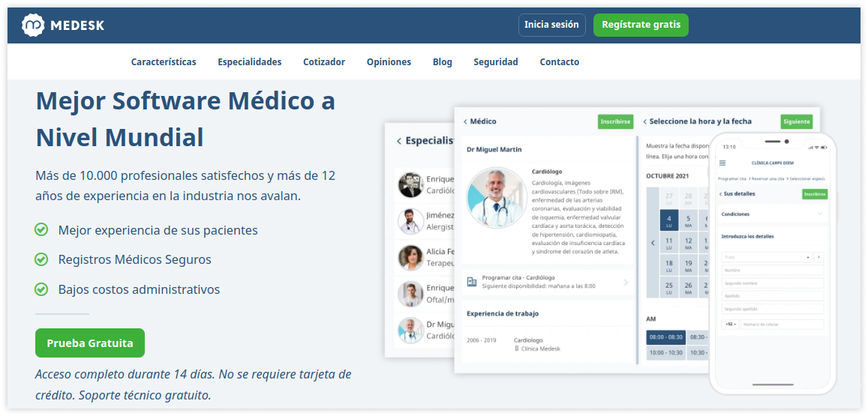Pick October 25 on the calendar
Screen dimensions: 868x416
(x=668, y=288)
